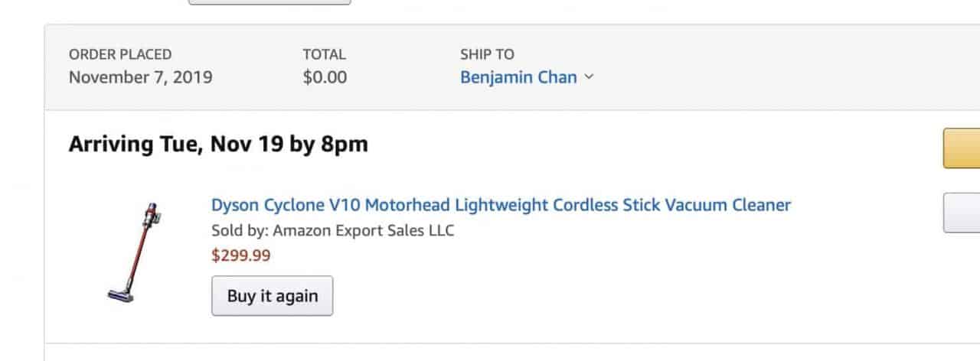Open the Benjamin Chan ship-to name
Image resolution: width=980 pixels, height=361 pixels.
pos(518,77)
